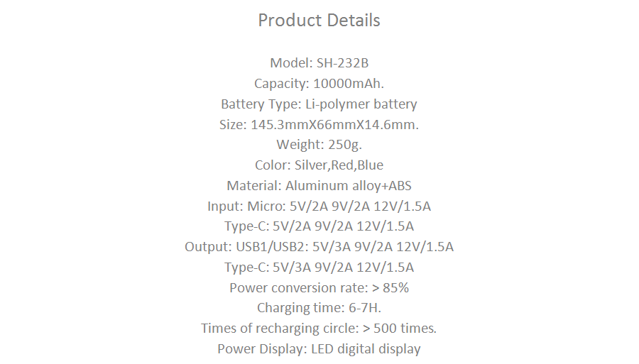
Task: Click the Size dimensions line
Action: tap(319, 125)
